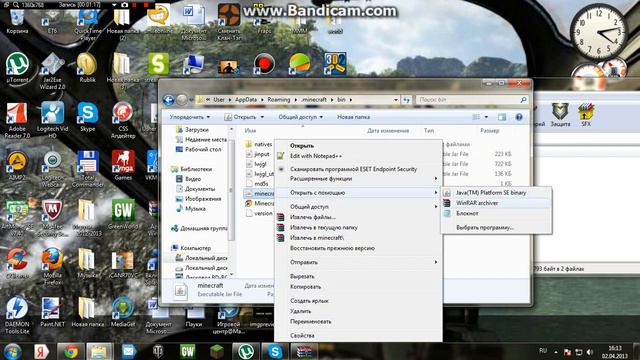Click Копировать in the context menu
Screen dimensions: 640x360
click(x=358, y=287)
